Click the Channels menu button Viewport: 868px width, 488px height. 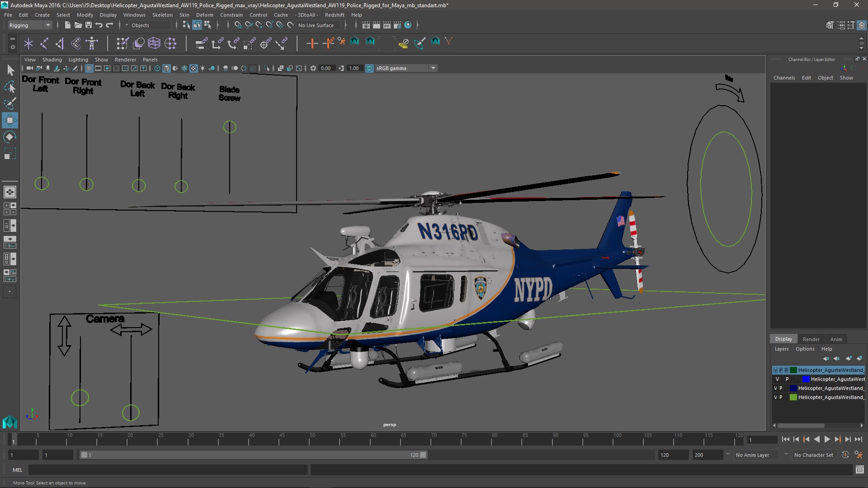784,78
